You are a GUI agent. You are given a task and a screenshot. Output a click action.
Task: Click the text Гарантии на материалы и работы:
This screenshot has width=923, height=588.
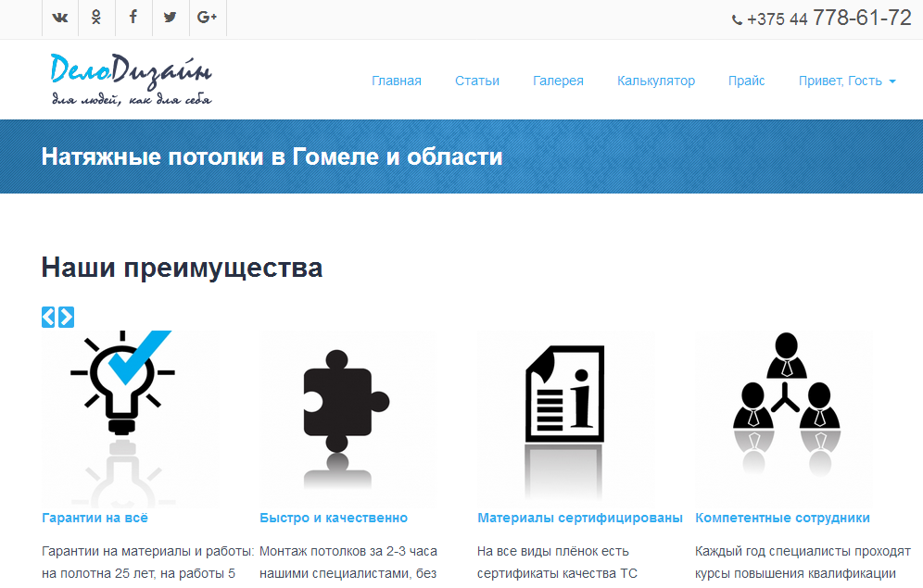coord(147,552)
